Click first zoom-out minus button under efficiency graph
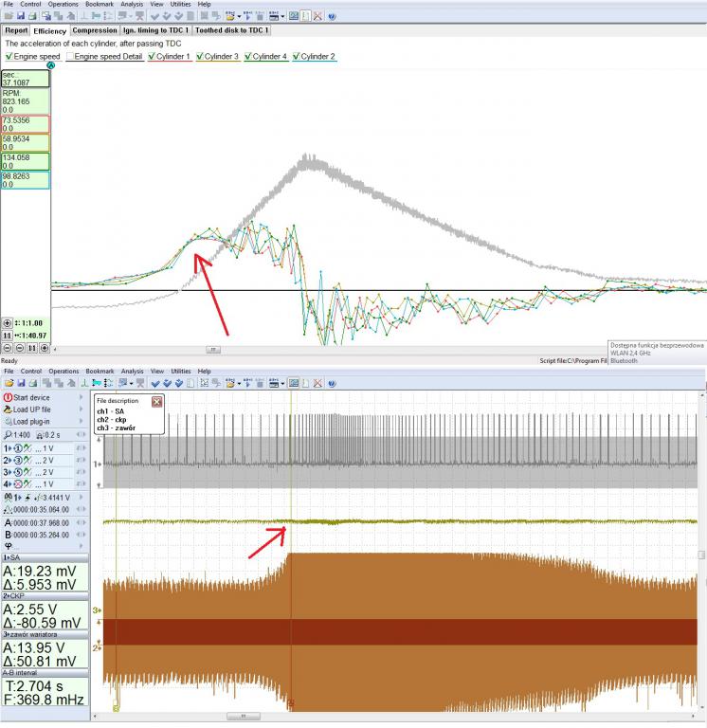707x728 pixels. point(8,348)
